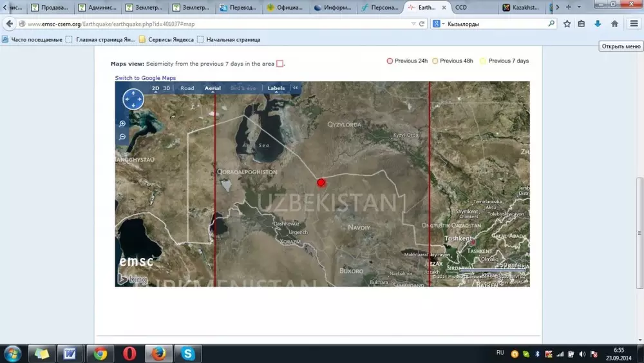
Task: Collapse map toolbar with double chevron
Action: click(295, 88)
